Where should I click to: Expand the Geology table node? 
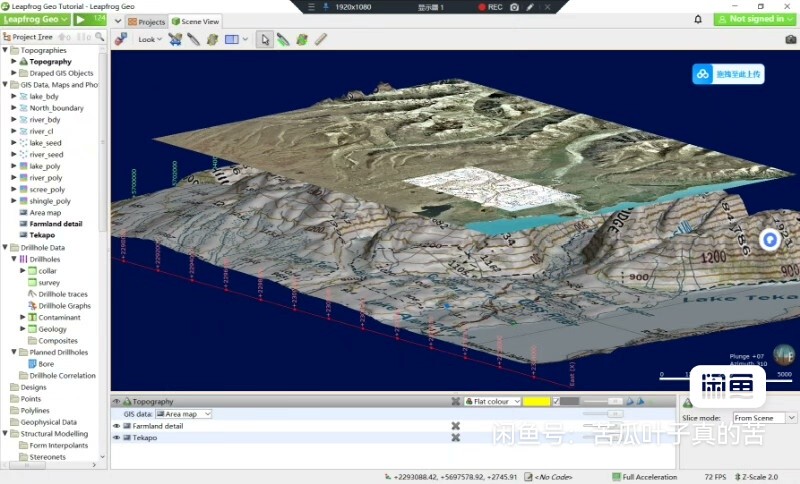(x=22, y=329)
